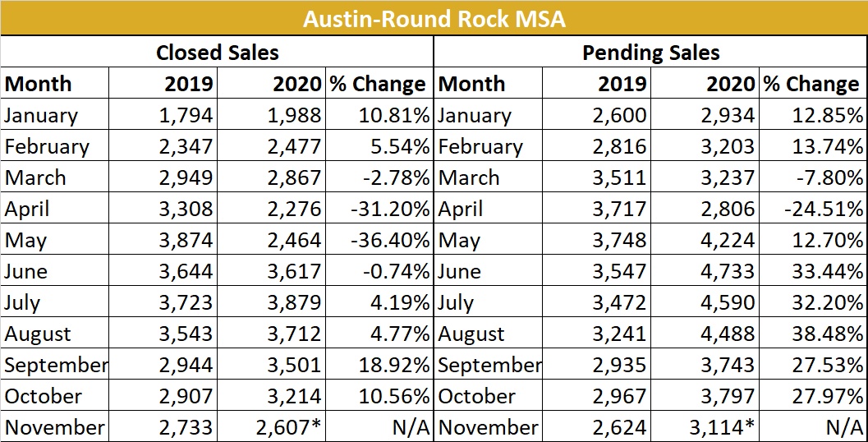868x442 pixels.
Task: Select the 4,733 June pending sales value
Action: pos(728,271)
